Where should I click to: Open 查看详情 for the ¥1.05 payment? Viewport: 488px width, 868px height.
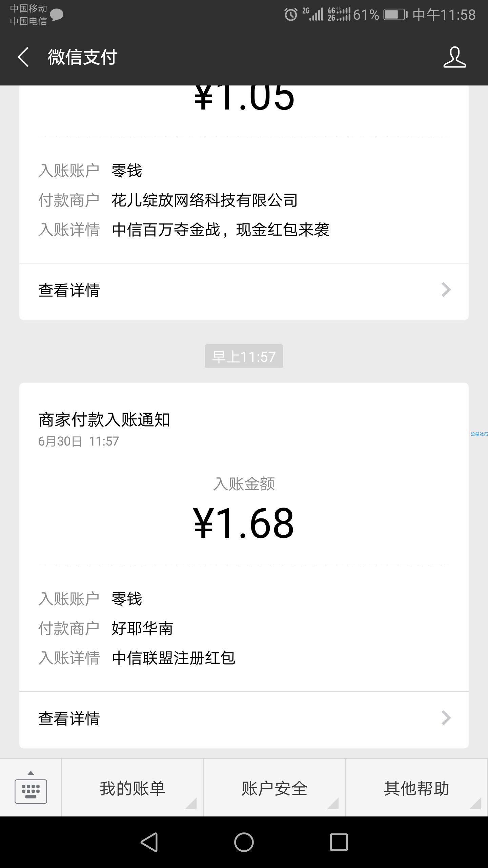tap(244, 291)
